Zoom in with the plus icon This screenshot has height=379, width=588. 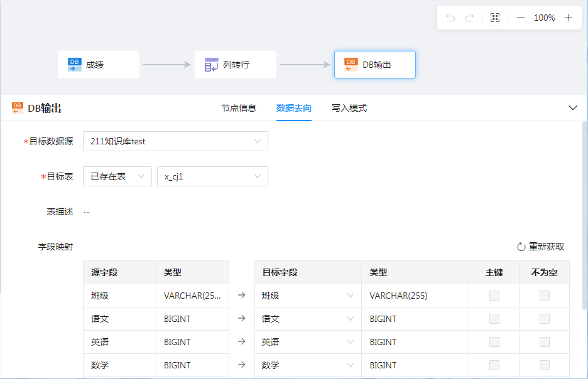tap(569, 18)
